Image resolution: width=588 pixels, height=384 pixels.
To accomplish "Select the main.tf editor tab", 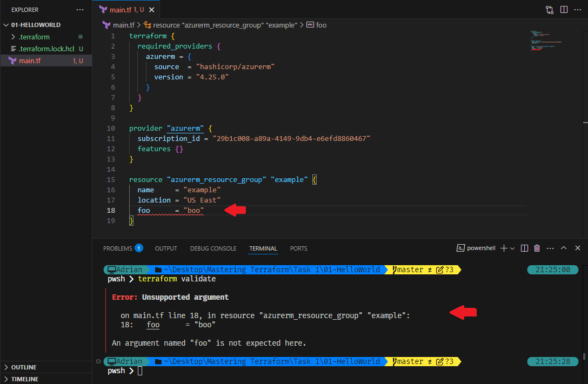I will pyautogui.click(x=127, y=10).
